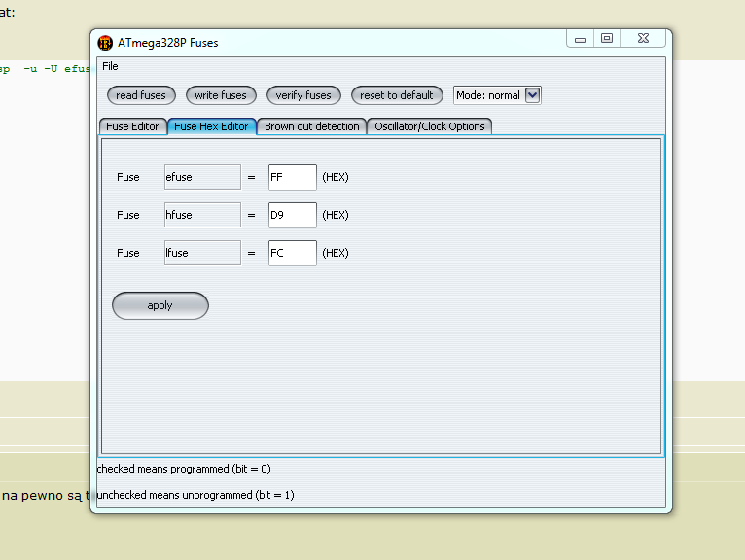The image size is (745, 560).
Task: Click the apply button
Action: click(x=160, y=306)
